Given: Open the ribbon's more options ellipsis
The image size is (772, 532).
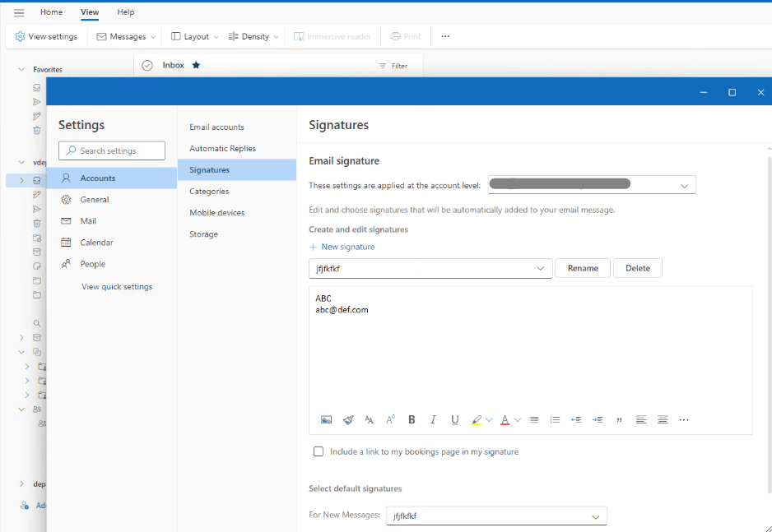Looking at the screenshot, I should tap(445, 36).
